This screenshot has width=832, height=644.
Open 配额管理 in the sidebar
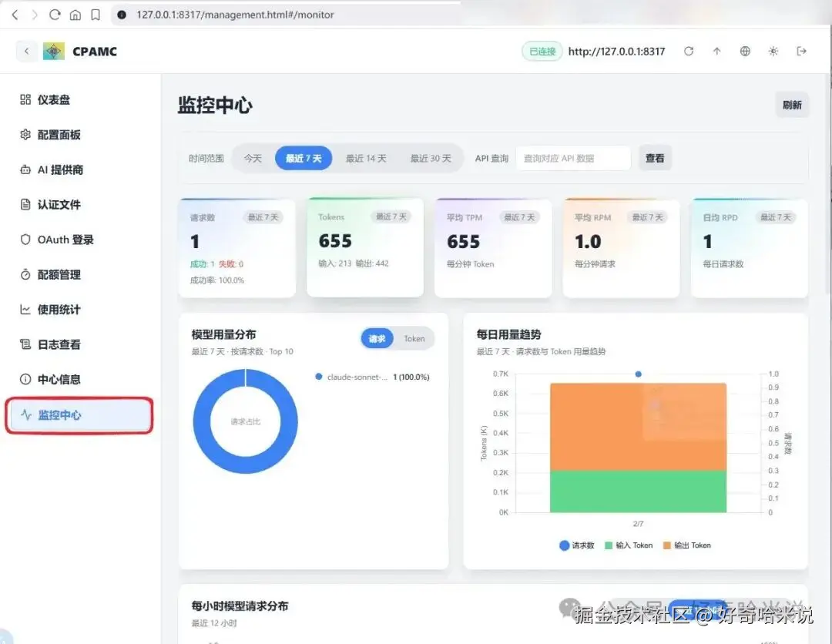[79, 274]
